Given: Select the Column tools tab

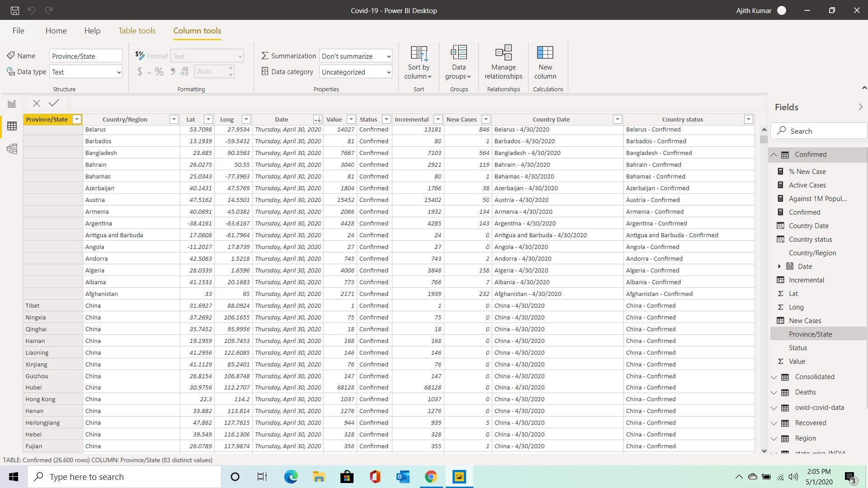Looking at the screenshot, I should [197, 30].
